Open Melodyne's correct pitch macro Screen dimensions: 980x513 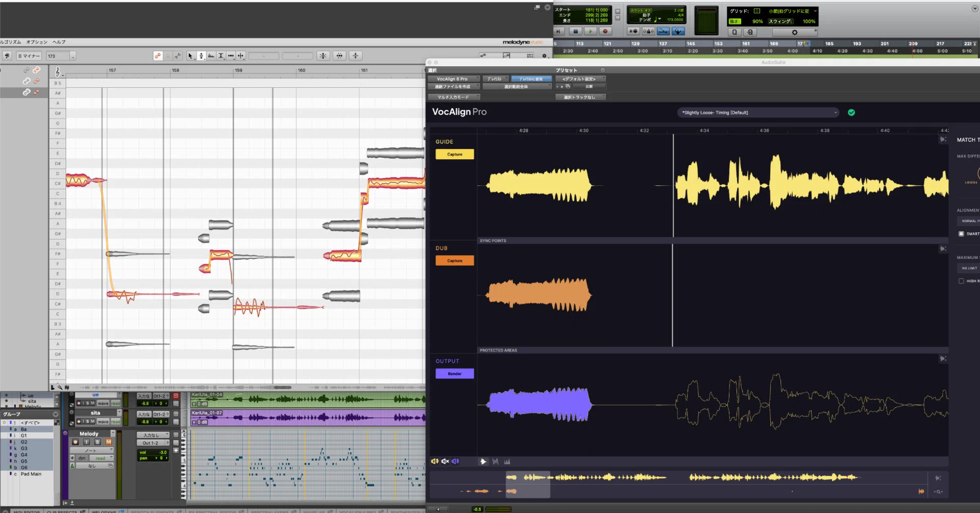point(323,56)
